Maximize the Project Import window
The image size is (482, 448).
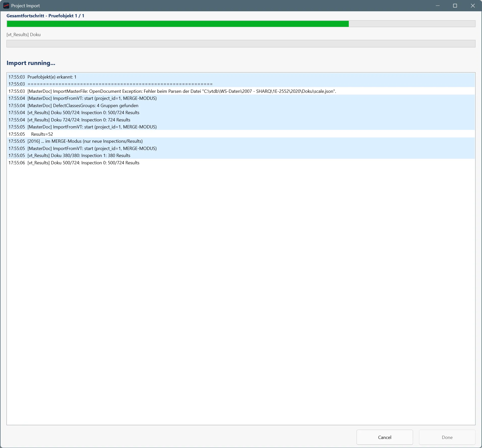click(x=455, y=6)
